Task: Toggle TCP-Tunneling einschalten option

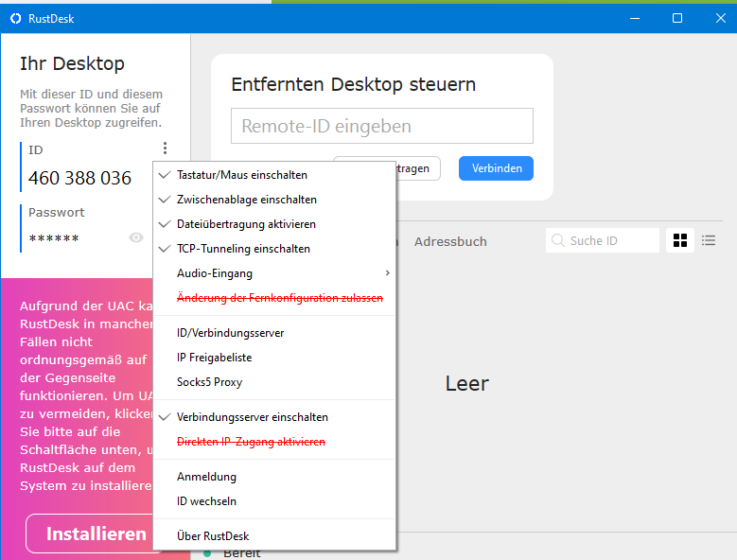Action: [x=275, y=249]
